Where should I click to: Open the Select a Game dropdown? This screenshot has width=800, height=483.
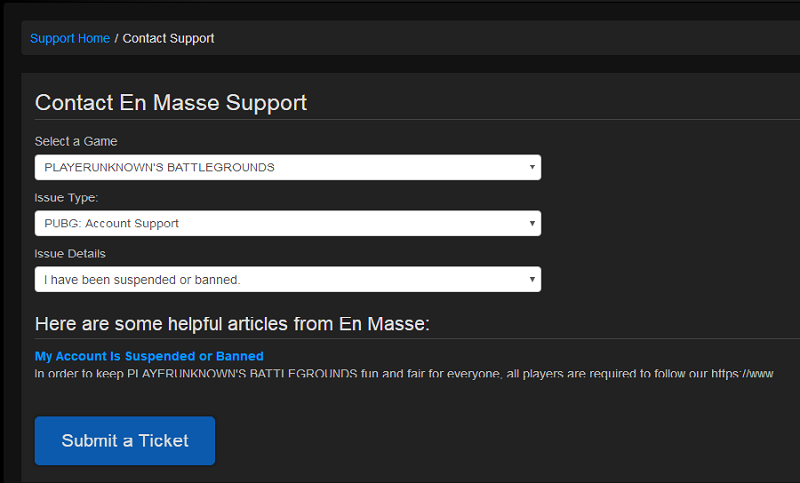(287, 167)
